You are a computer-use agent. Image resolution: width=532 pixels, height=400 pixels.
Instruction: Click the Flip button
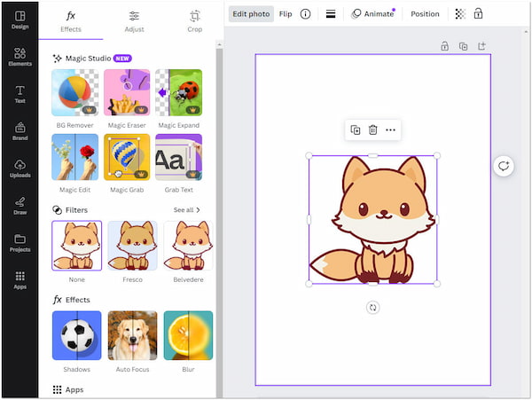click(x=286, y=14)
